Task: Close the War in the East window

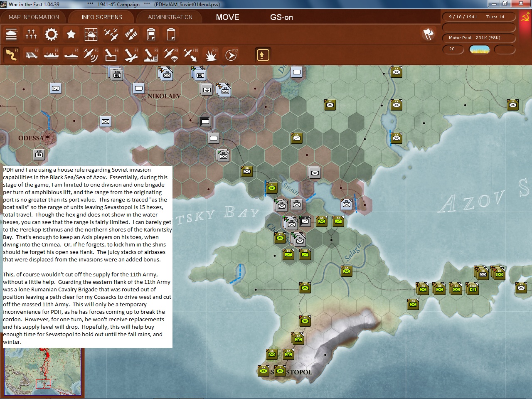Action: [x=521, y=4]
